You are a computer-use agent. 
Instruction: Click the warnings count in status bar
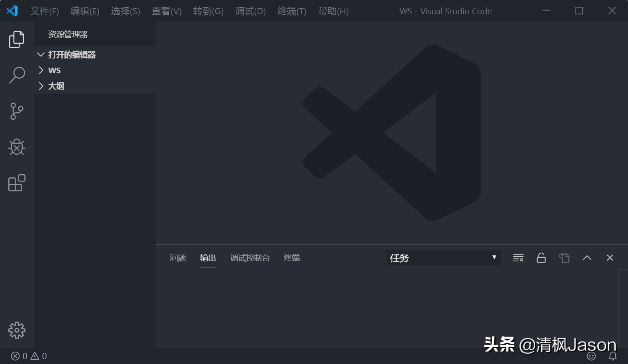[39, 356]
